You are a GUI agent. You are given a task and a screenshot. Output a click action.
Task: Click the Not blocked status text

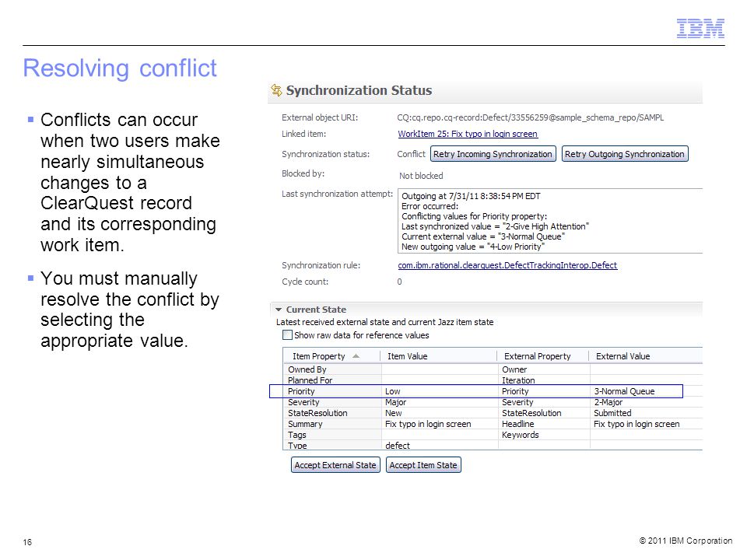pos(421,177)
